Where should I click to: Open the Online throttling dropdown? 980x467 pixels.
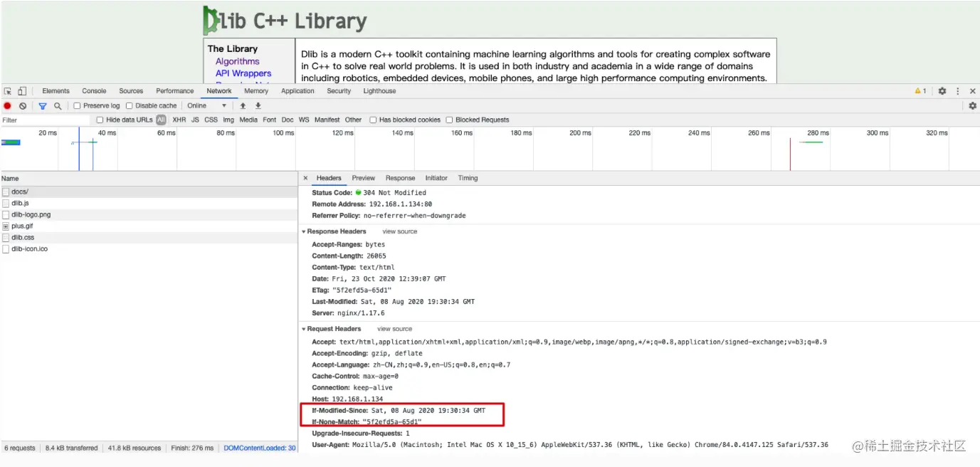pyautogui.click(x=207, y=105)
